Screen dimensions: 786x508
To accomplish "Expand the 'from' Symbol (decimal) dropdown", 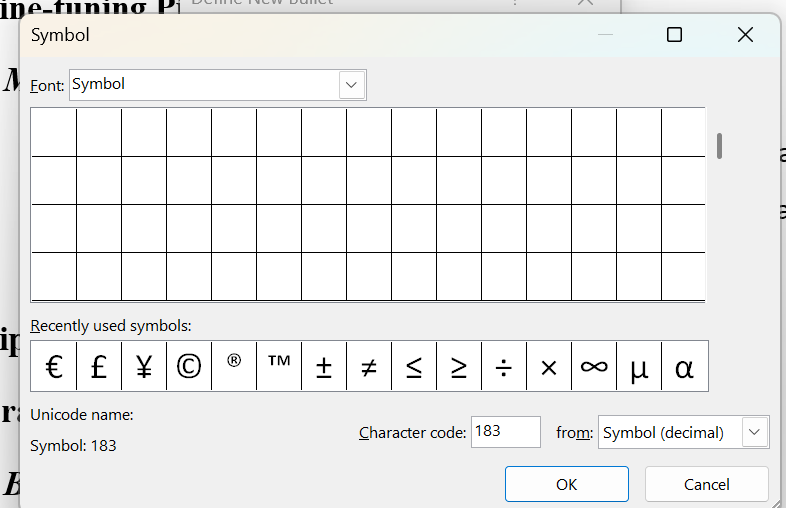I will 754,432.
